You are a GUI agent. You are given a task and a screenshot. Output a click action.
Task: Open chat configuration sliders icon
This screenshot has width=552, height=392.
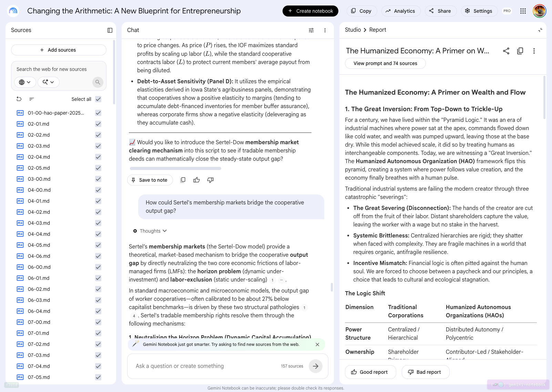(x=311, y=30)
